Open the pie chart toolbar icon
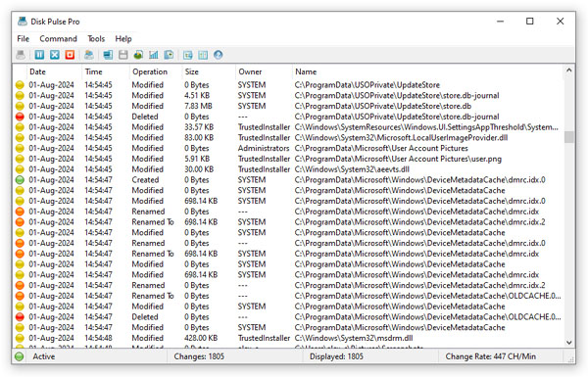Screen dimensions: 588x377 click(x=138, y=55)
